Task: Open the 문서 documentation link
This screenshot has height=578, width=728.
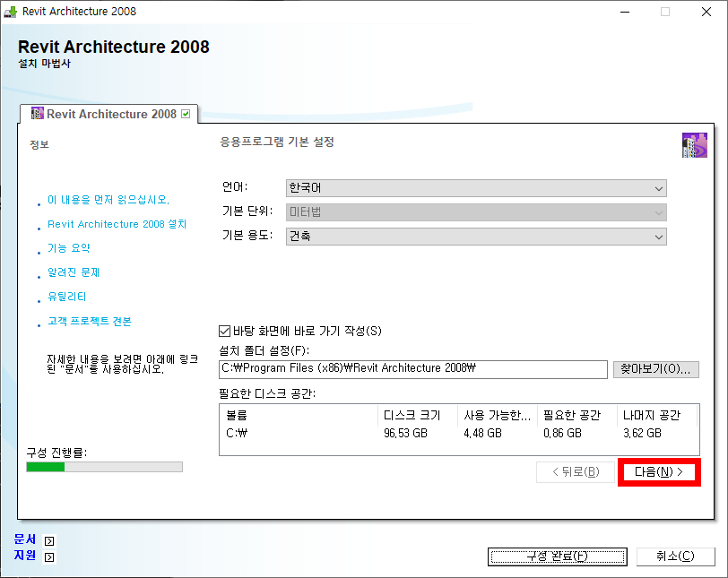Action: pyautogui.click(x=25, y=539)
